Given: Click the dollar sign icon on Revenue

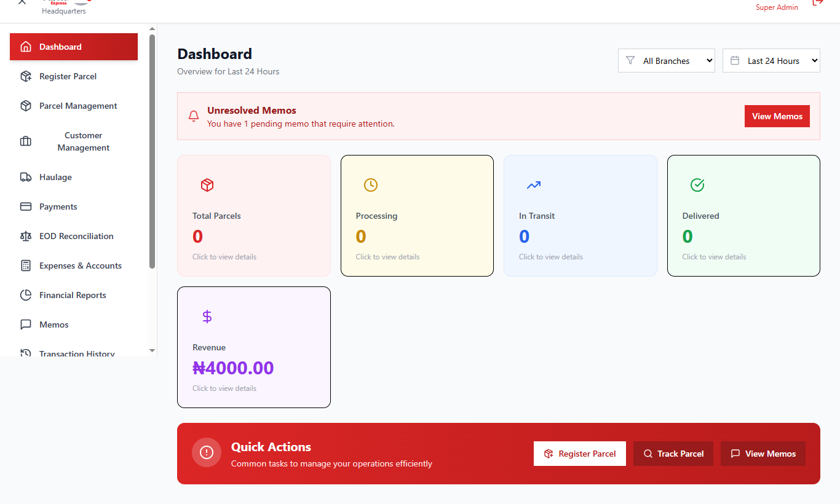Looking at the screenshot, I should tap(207, 317).
